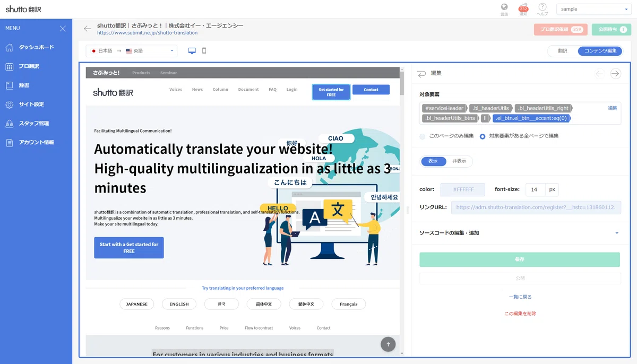The width and height of the screenshot is (637, 364).
Task: Switch to Content edit (コンテンツ編集) tab
Action: point(600,51)
